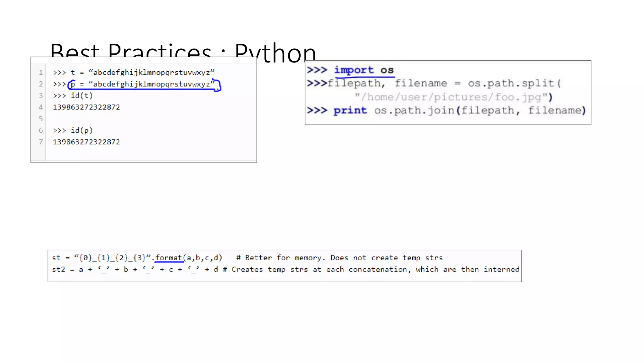Image resolution: width=644 pixels, height=362 pixels.
Task: Click line number 1 in the gutter
Action: 41,73
